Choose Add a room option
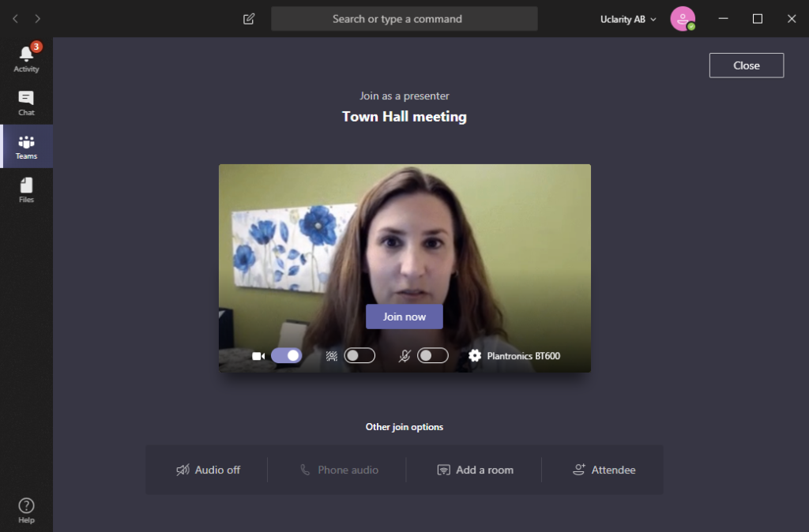Image resolution: width=809 pixels, height=532 pixels. click(x=475, y=470)
